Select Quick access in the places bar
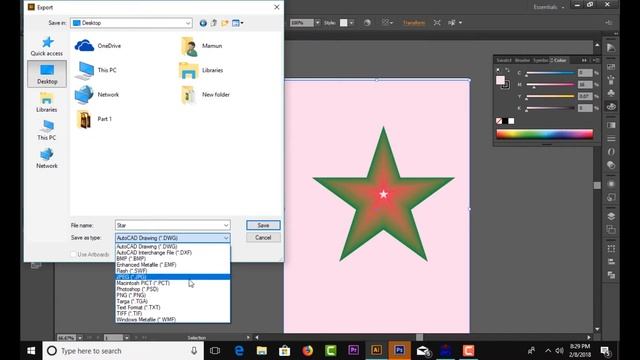 click(47, 46)
